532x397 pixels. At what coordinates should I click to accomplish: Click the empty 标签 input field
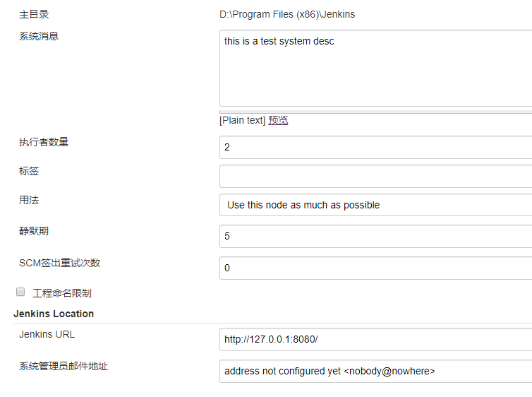pyautogui.click(x=375, y=176)
